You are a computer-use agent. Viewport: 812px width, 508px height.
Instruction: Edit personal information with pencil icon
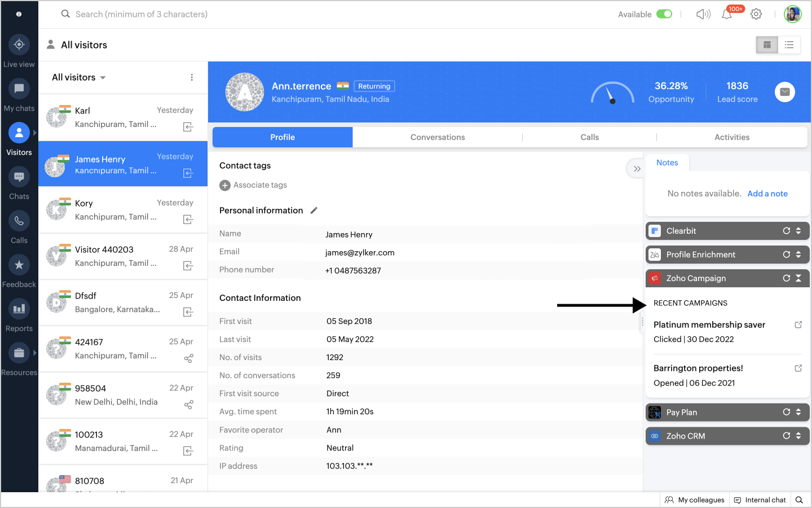pyautogui.click(x=314, y=211)
